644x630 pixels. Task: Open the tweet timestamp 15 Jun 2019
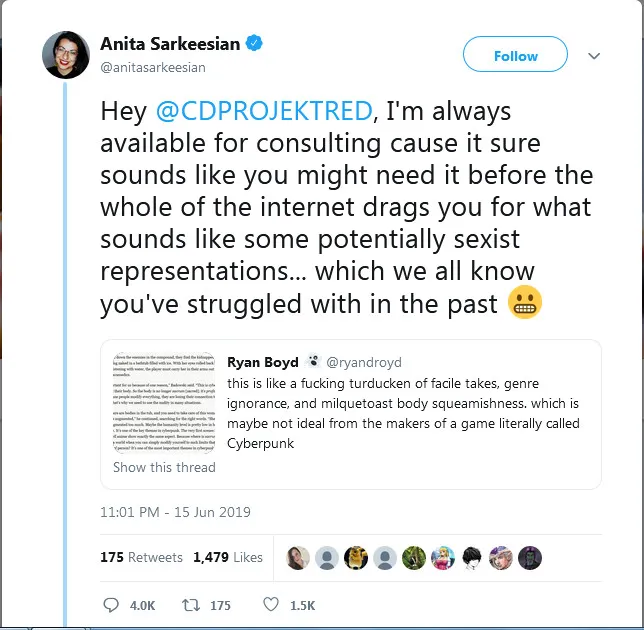[x=176, y=512]
